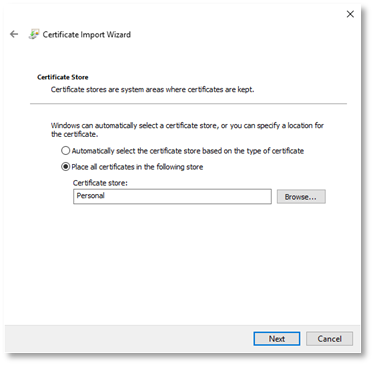Select the Automatically select certificate store radio button

[x=66, y=151]
